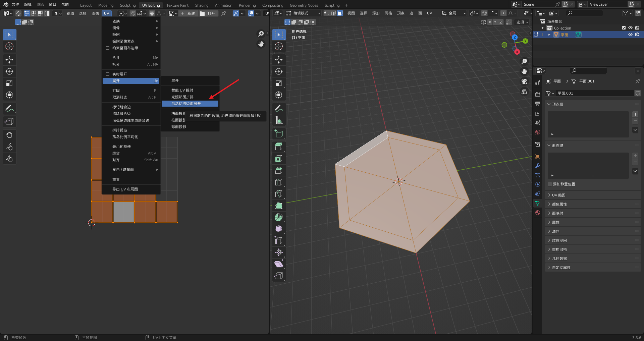Image resolution: width=644 pixels, height=341 pixels.
Task: Select the UV editor Rip Region tool
Action: (9, 122)
